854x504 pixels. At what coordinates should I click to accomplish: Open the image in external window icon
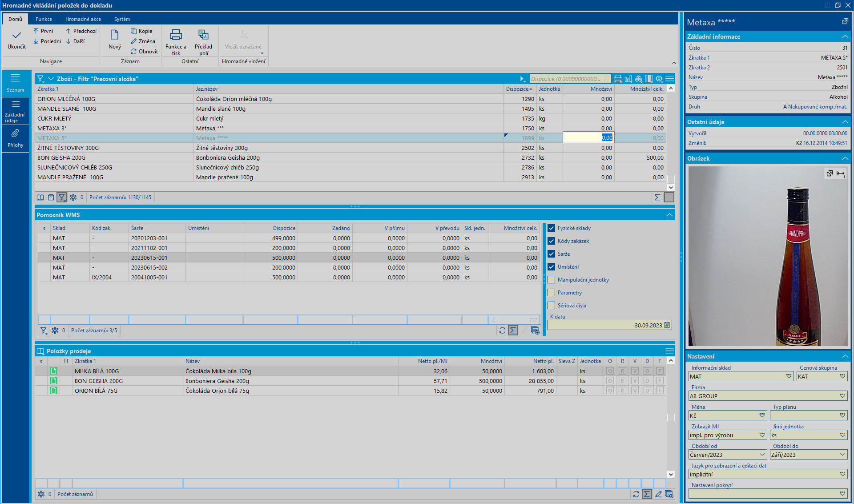pos(830,173)
